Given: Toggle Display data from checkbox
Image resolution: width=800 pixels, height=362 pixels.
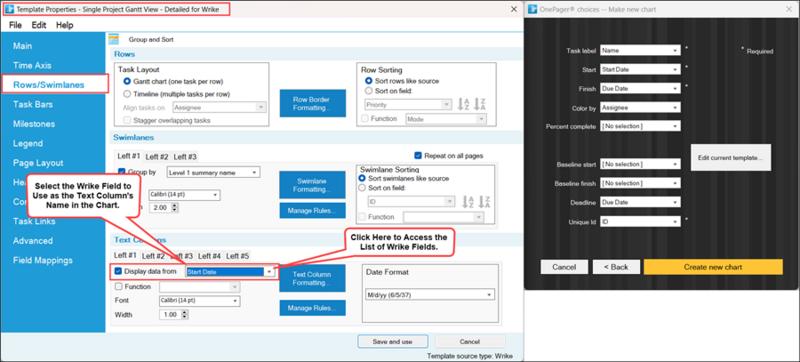Looking at the screenshot, I should 119,272.
